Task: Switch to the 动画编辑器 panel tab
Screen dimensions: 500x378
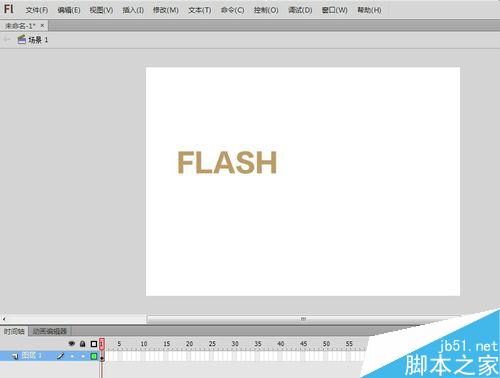Action: point(50,331)
